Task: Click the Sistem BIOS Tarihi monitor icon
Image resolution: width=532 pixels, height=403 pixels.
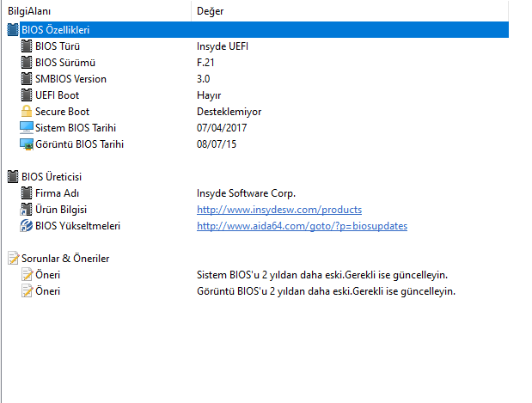Action: (x=27, y=127)
